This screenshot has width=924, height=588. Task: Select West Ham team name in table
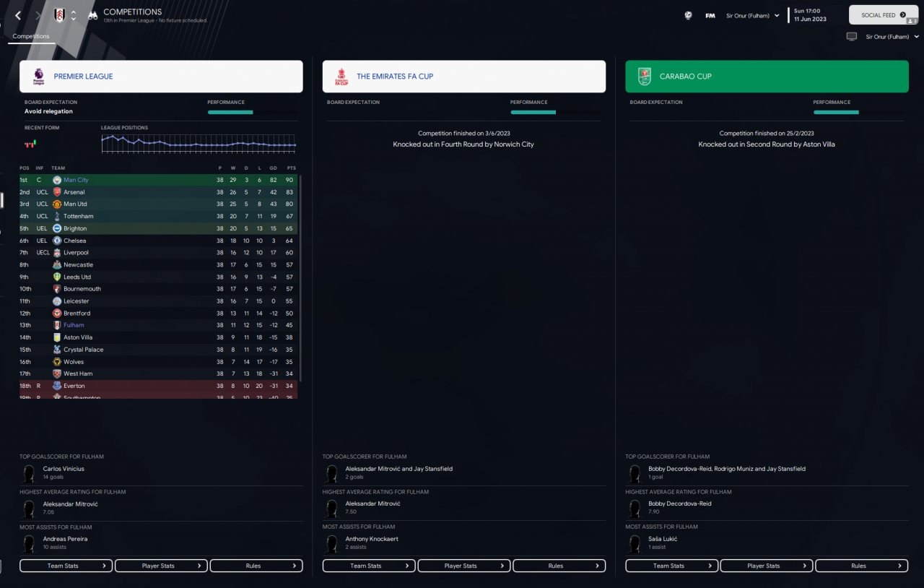click(78, 373)
